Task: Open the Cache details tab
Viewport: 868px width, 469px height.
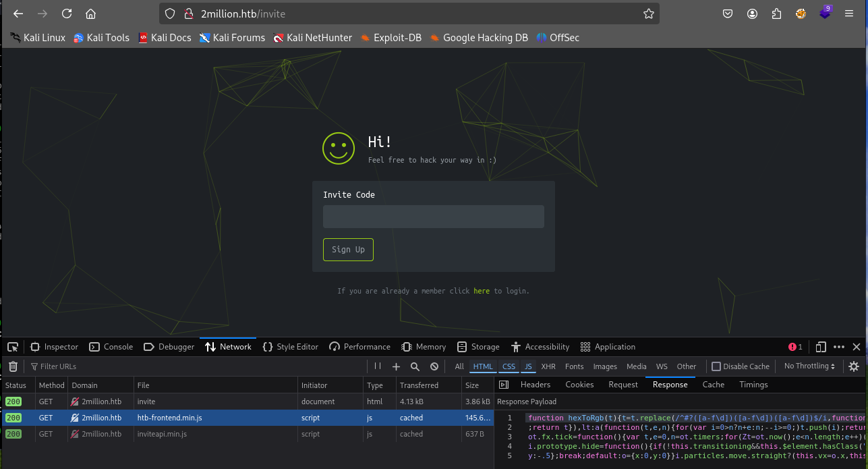Action: (713, 385)
